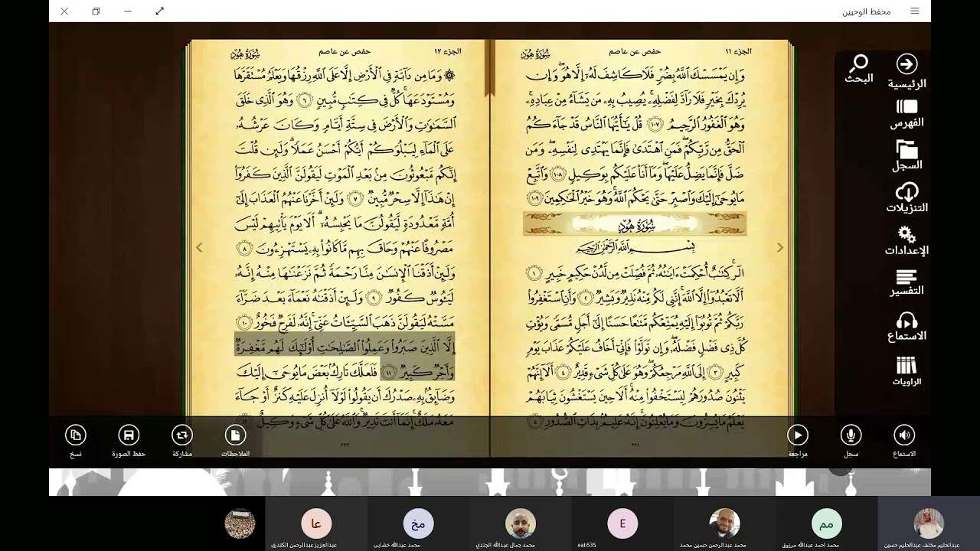The width and height of the screenshot is (980, 551).
Task: Click the الجزء ١٢ header on left page
Action: click(x=447, y=51)
